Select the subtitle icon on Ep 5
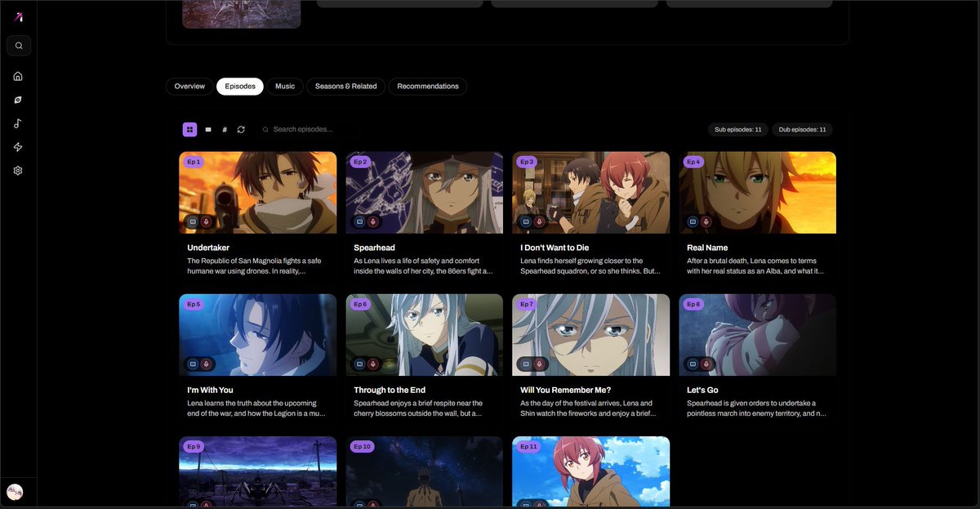 193,364
